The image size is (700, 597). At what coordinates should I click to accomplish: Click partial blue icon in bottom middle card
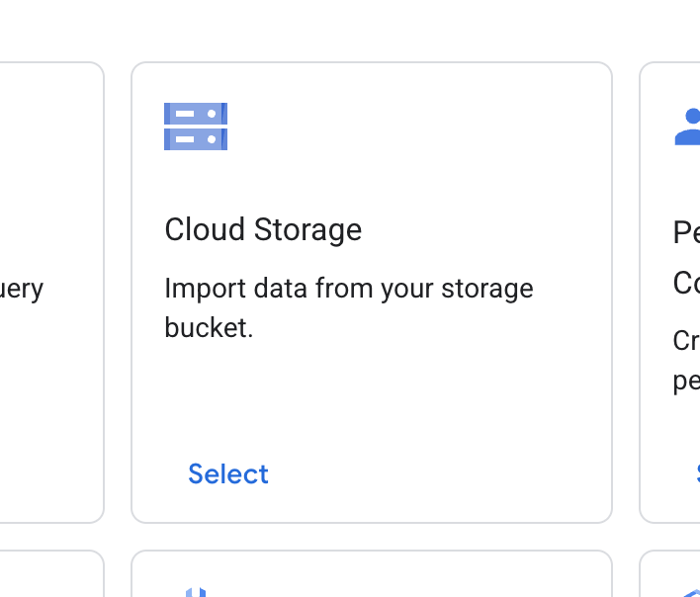coord(196,592)
